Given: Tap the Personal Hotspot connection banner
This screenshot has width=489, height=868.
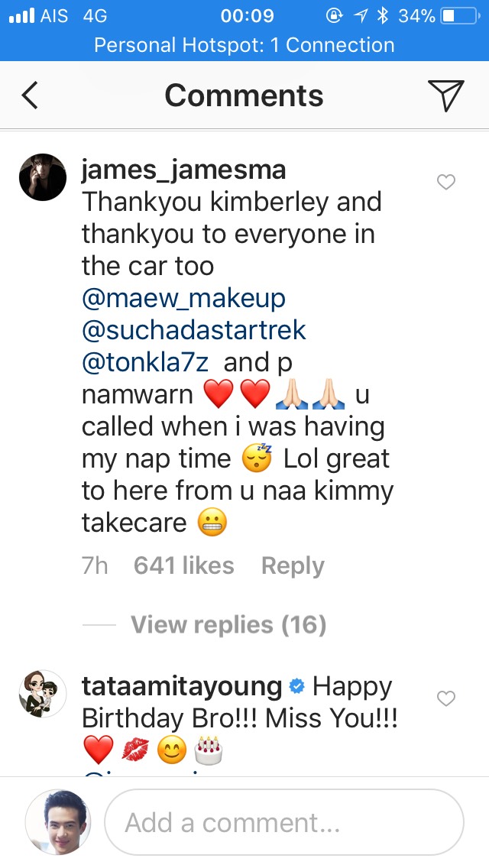Looking at the screenshot, I should click(x=244, y=45).
